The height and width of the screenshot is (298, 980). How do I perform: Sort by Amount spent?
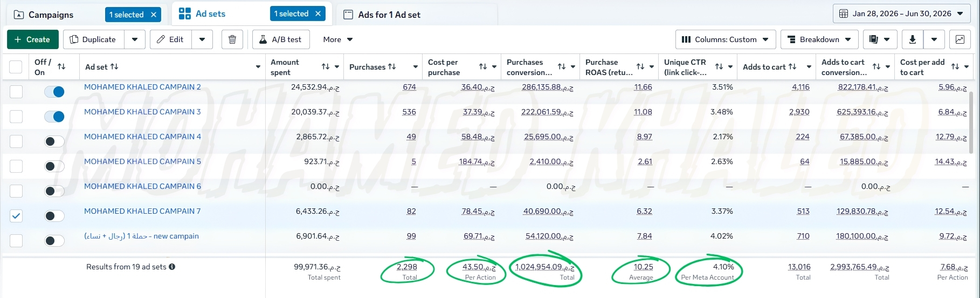pyautogui.click(x=326, y=66)
